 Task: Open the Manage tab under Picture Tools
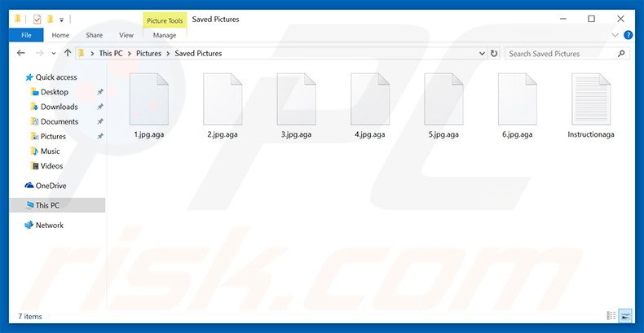tap(165, 35)
